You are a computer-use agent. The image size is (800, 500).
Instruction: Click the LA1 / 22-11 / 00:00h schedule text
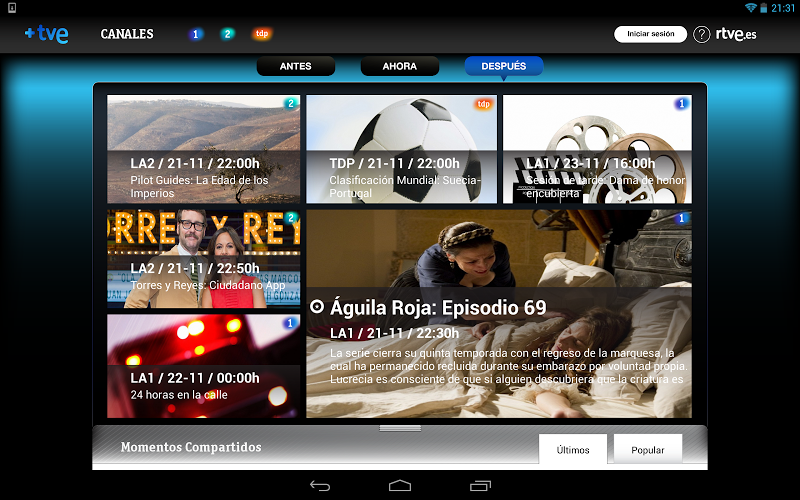click(x=194, y=378)
